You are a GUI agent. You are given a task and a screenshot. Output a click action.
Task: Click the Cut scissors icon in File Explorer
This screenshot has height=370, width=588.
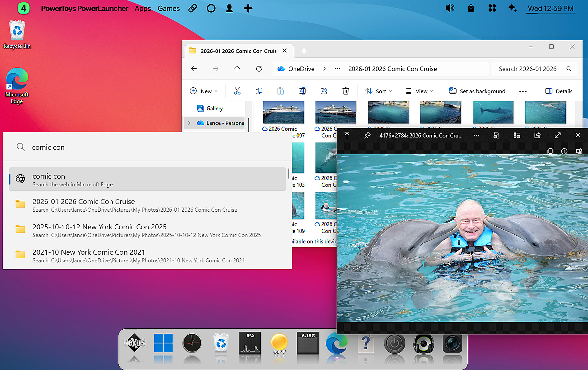point(237,91)
